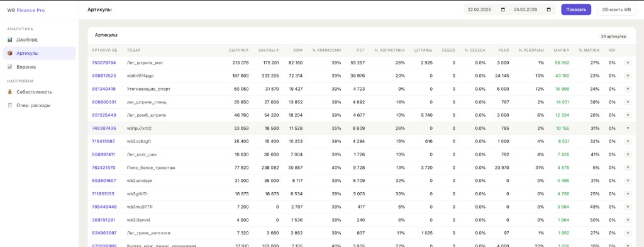Click the Артикулы box icon in sidebar
The image size is (644, 247).
point(10,53)
